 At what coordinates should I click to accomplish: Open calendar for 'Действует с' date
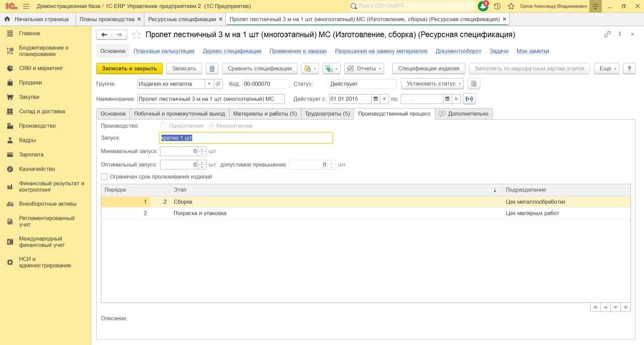(375, 99)
